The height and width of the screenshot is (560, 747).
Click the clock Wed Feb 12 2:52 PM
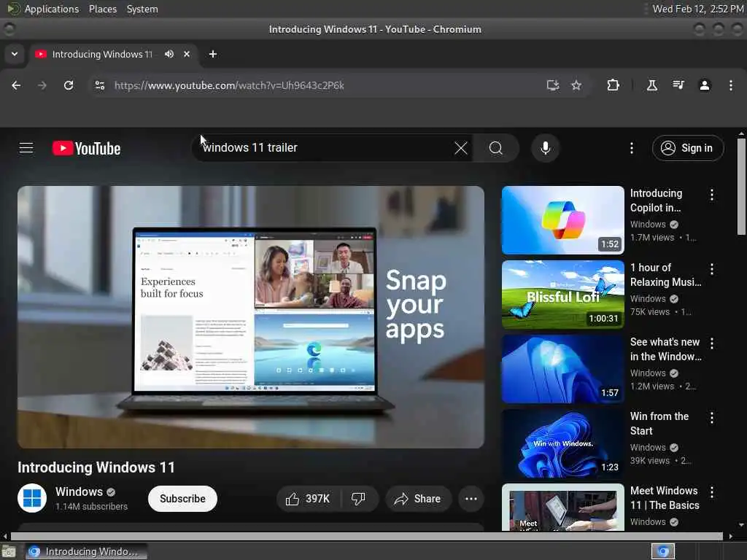tap(698, 9)
